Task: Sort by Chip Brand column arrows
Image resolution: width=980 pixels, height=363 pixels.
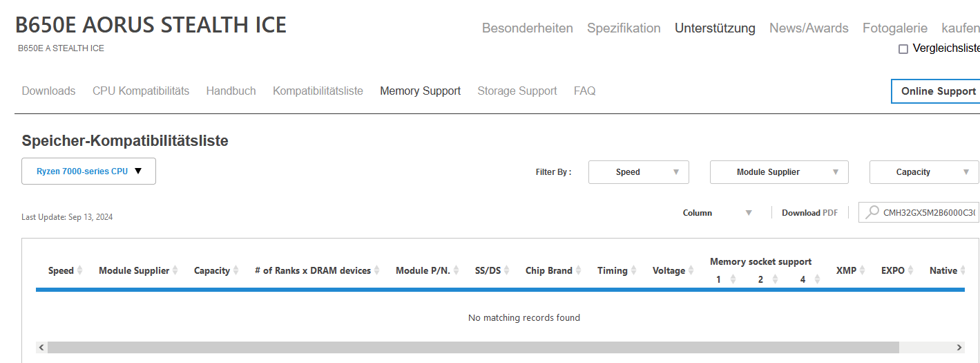Action: tap(579, 270)
